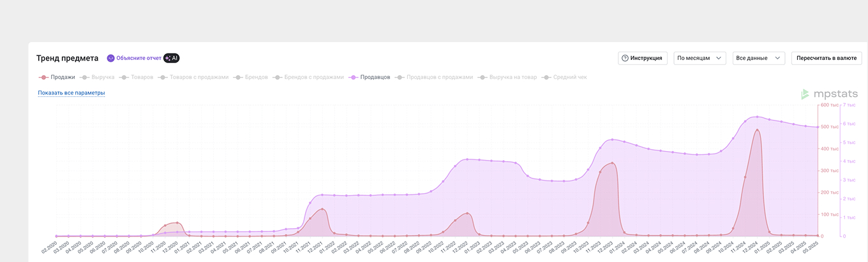Click the Пересчитать в валюте button
Screen dimensions: 868x262
click(x=827, y=58)
